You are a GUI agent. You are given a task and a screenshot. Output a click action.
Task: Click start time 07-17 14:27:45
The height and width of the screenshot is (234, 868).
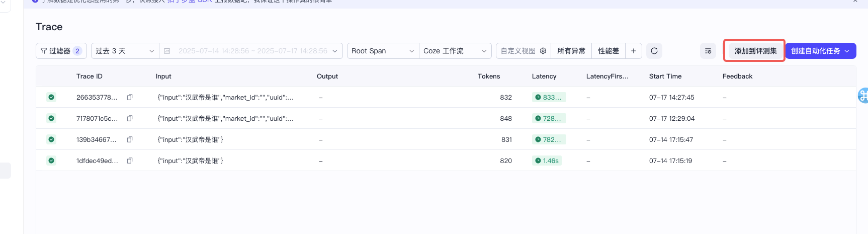click(x=672, y=97)
